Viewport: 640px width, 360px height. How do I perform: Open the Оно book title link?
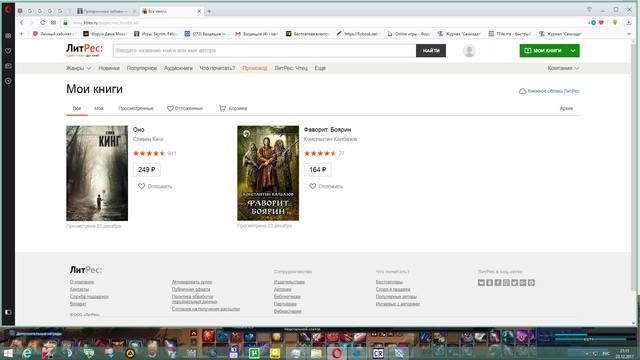(138, 129)
